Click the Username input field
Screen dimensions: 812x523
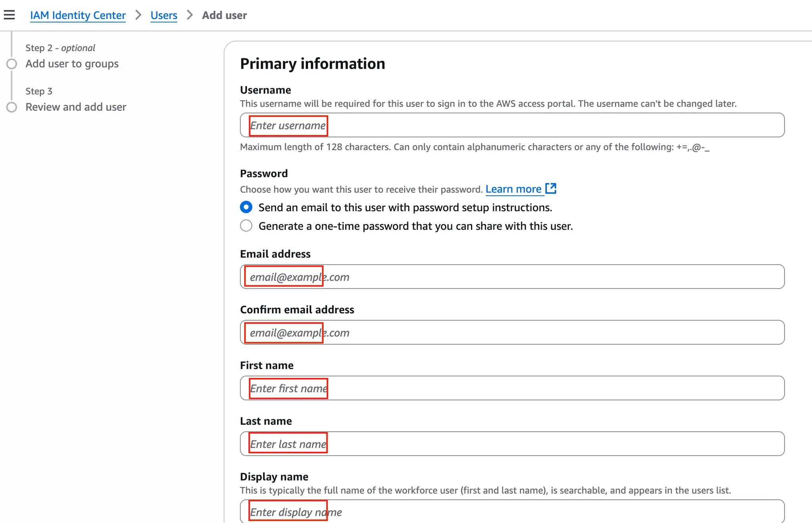click(512, 125)
